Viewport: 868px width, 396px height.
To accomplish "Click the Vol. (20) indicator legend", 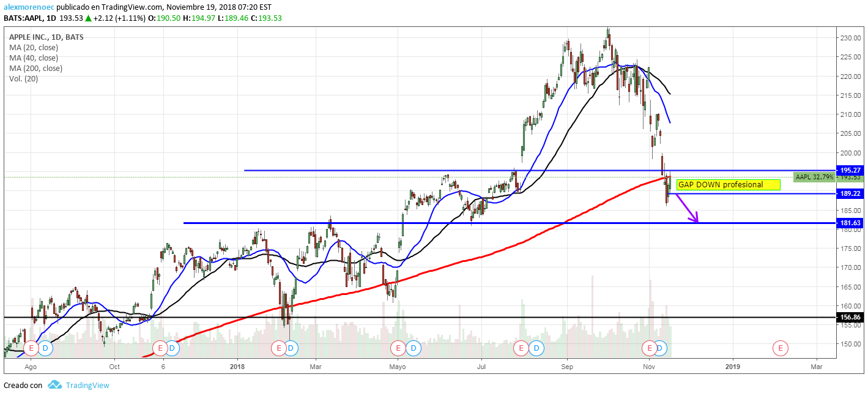I will point(23,79).
